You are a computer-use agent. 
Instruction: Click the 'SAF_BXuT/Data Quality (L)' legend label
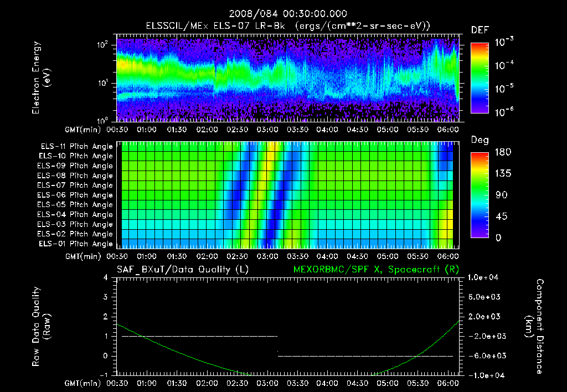click(183, 270)
